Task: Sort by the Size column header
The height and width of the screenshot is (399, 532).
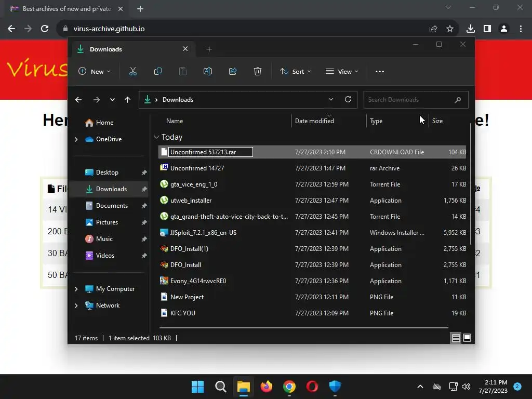Action: (x=437, y=121)
